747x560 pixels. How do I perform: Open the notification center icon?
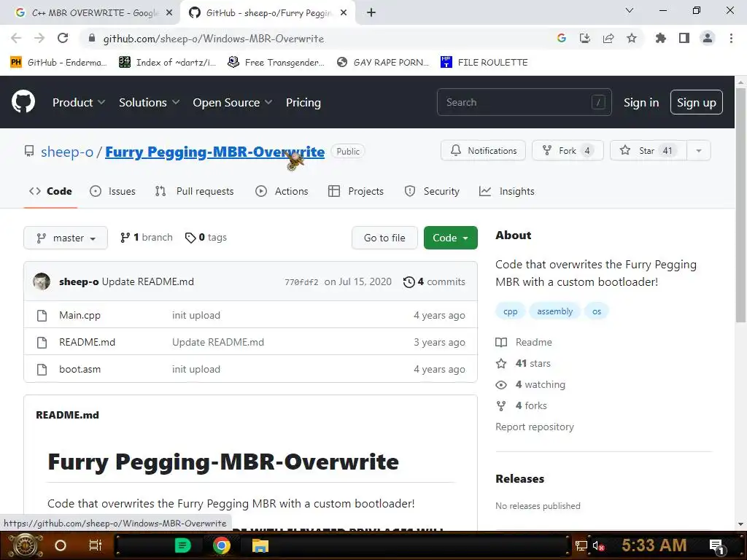pos(718,546)
